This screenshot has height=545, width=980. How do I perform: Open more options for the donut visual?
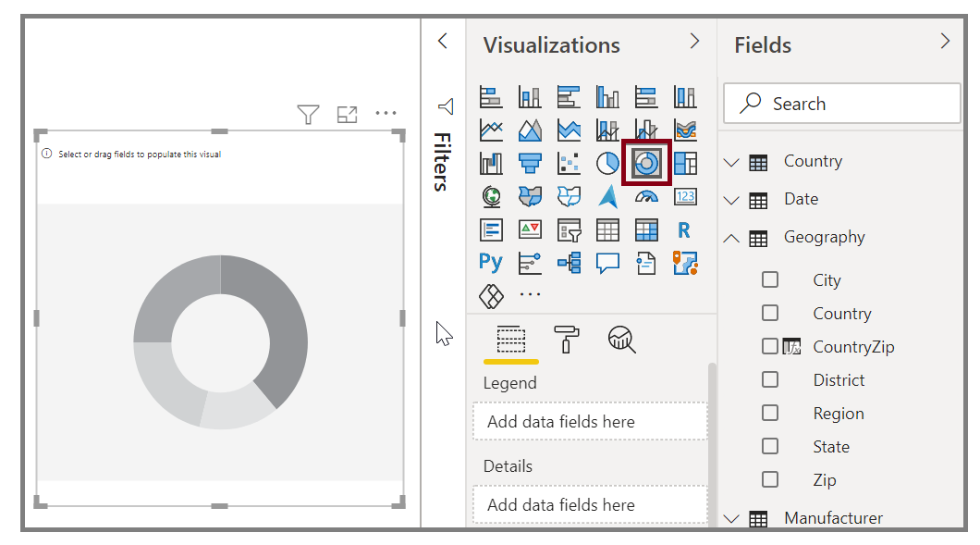pyautogui.click(x=386, y=112)
